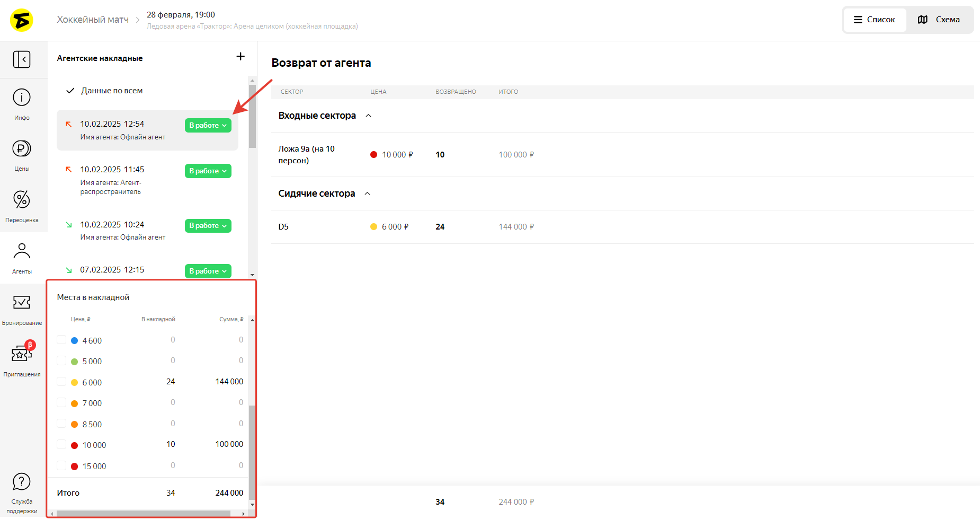Collapse the Входные сектора group
The height and width of the screenshot is (519, 980).
(x=369, y=116)
